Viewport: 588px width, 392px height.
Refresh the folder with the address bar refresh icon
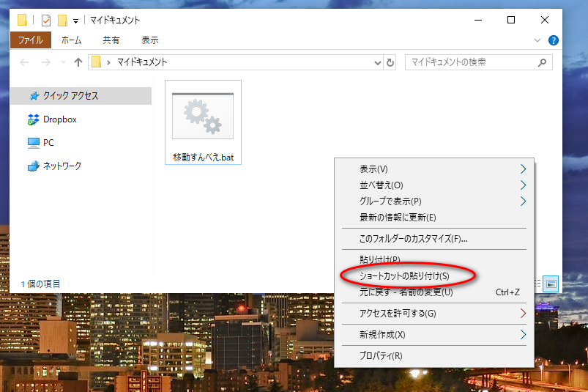click(x=390, y=63)
